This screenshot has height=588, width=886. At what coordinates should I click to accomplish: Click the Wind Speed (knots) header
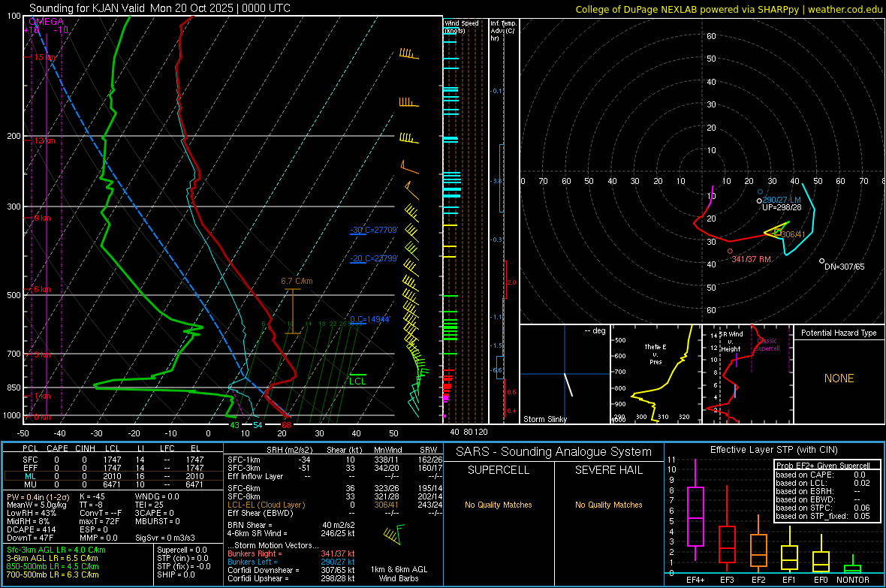click(x=461, y=26)
